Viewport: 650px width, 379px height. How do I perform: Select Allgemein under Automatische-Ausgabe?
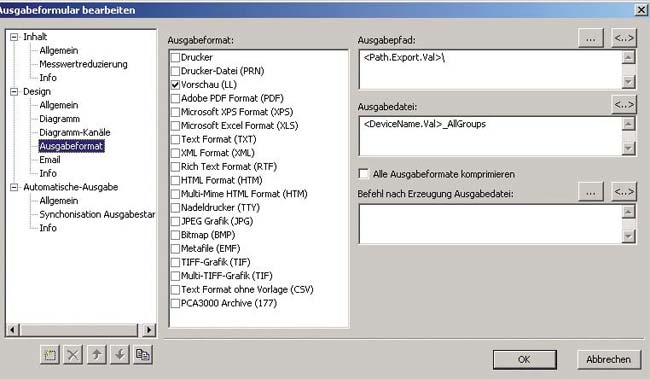(x=58, y=201)
